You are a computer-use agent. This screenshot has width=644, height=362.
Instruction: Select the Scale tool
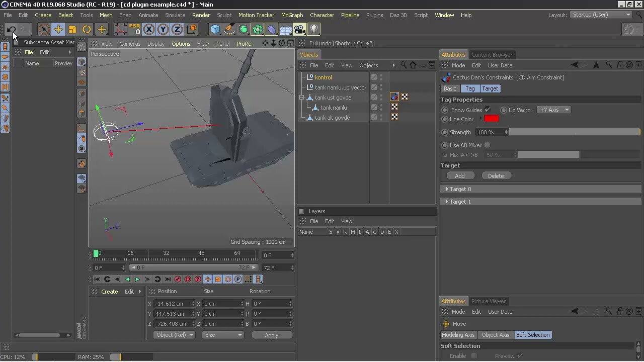point(72,30)
